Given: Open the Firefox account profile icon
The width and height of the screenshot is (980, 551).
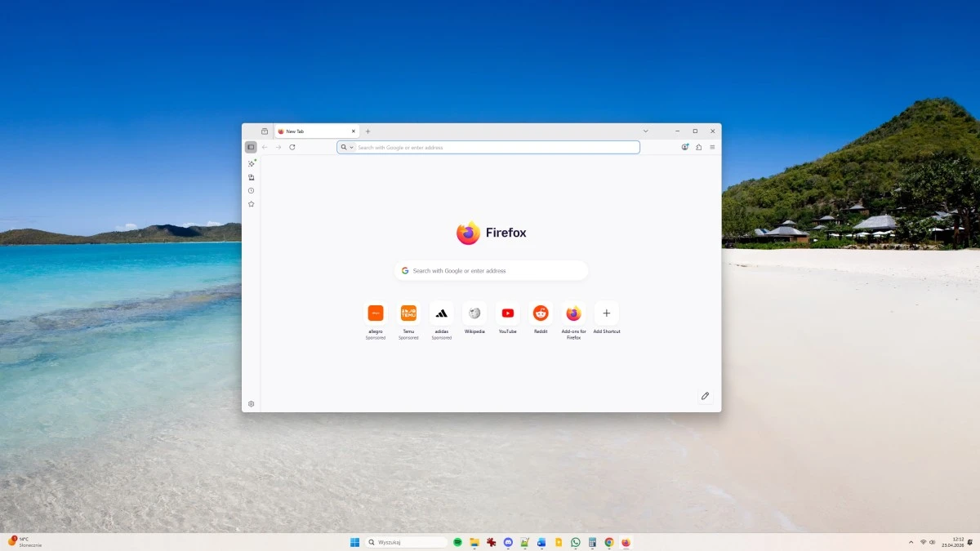Looking at the screenshot, I should pos(685,147).
